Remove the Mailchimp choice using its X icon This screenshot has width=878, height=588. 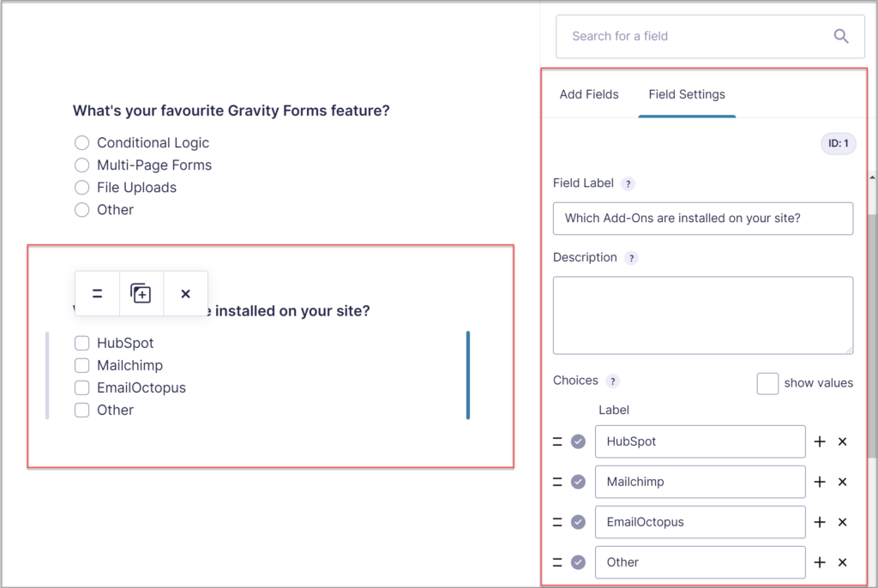coord(840,482)
